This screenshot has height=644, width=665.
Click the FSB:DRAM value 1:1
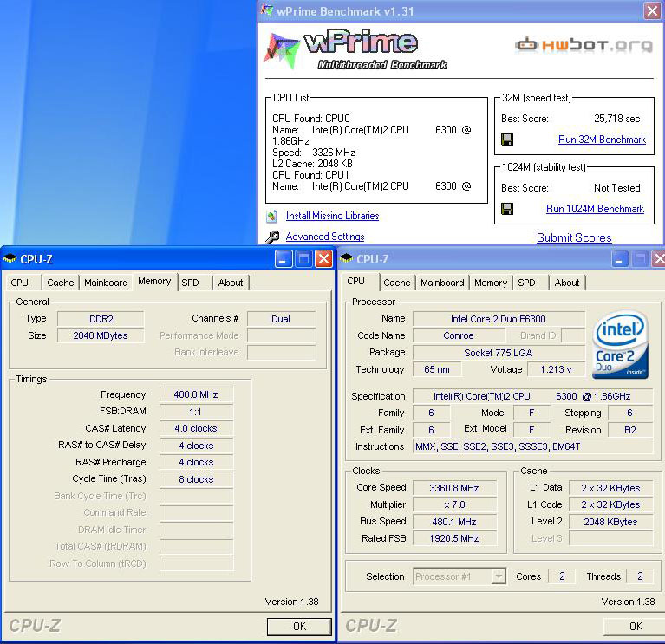point(196,412)
